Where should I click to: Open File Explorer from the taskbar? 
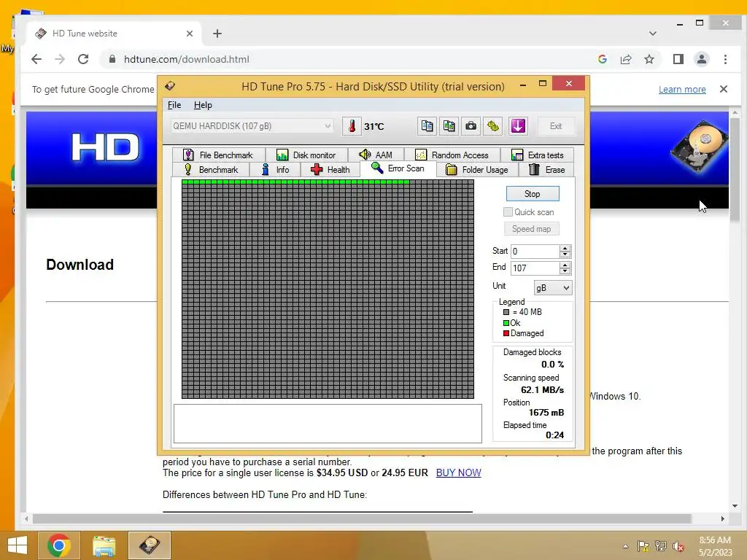pos(104,545)
